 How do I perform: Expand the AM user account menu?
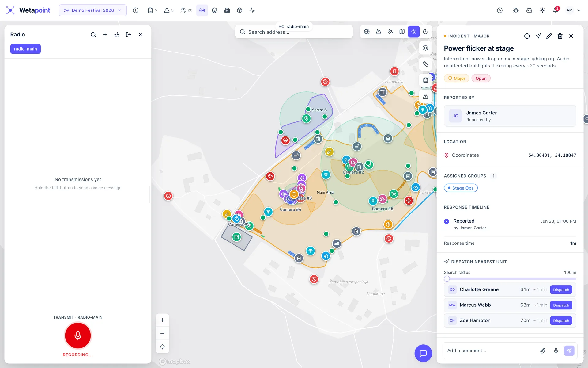[x=573, y=10]
